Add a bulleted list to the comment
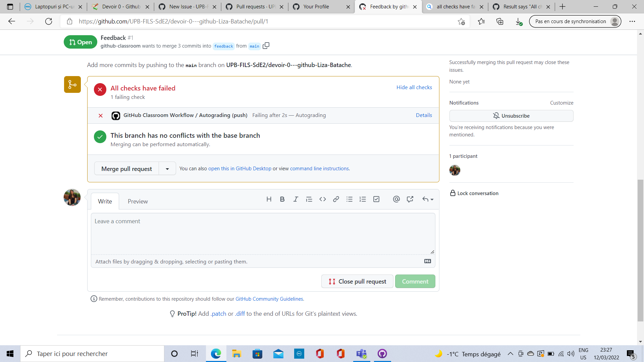 point(350,199)
